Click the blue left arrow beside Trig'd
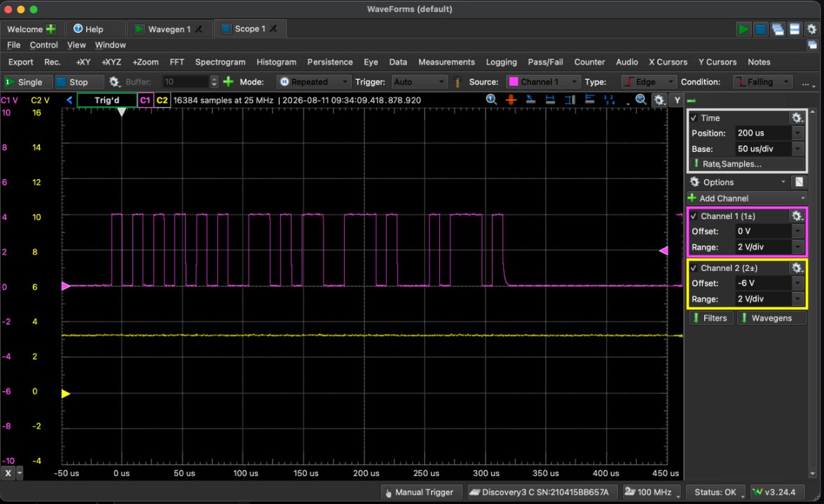824x504 pixels. coord(69,99)
